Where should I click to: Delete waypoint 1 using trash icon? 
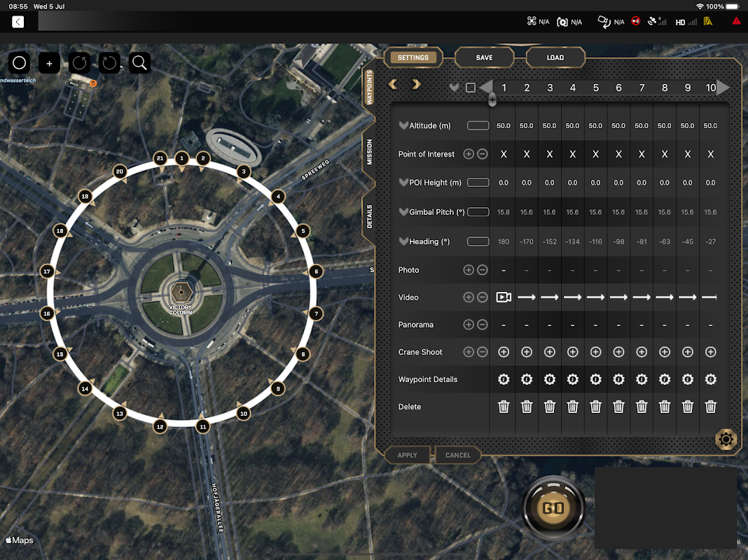click(x=503, y=407)
